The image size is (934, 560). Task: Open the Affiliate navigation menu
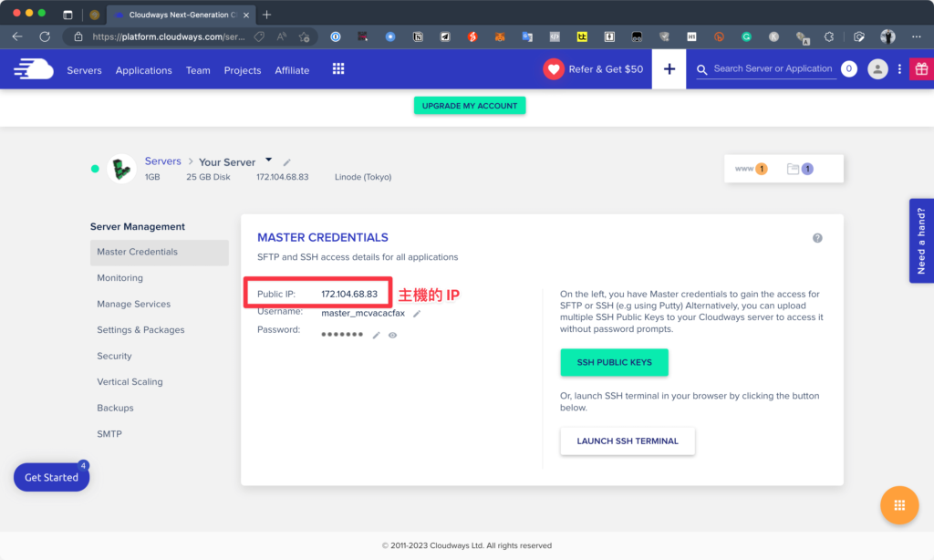(292, 69)
